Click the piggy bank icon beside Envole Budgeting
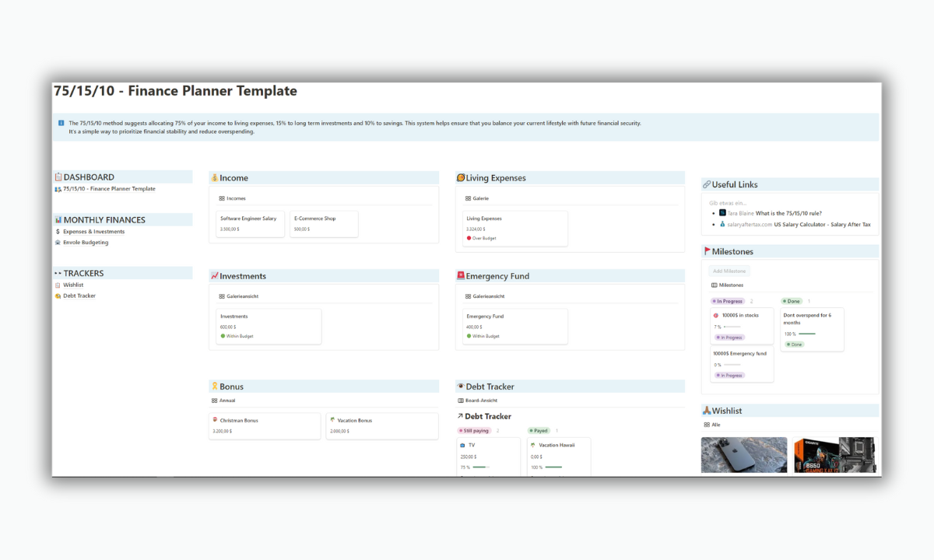Viewport: 934px width, 560px height. 56,242
